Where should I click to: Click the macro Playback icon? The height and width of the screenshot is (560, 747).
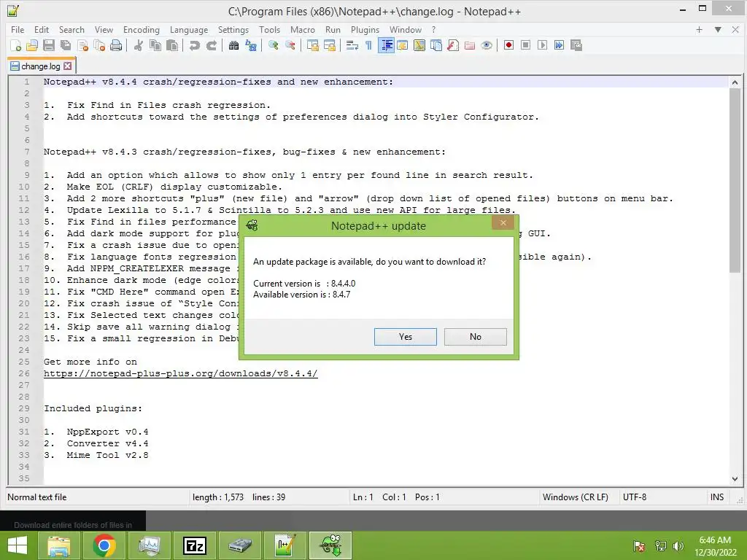coord(542,45)
